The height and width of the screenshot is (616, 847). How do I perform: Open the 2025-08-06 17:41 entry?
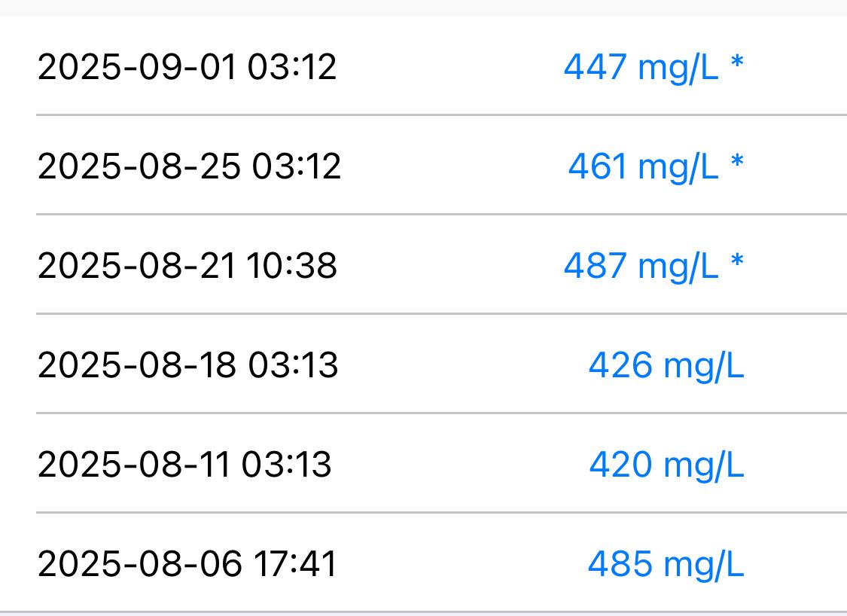[x=423, y=563]
